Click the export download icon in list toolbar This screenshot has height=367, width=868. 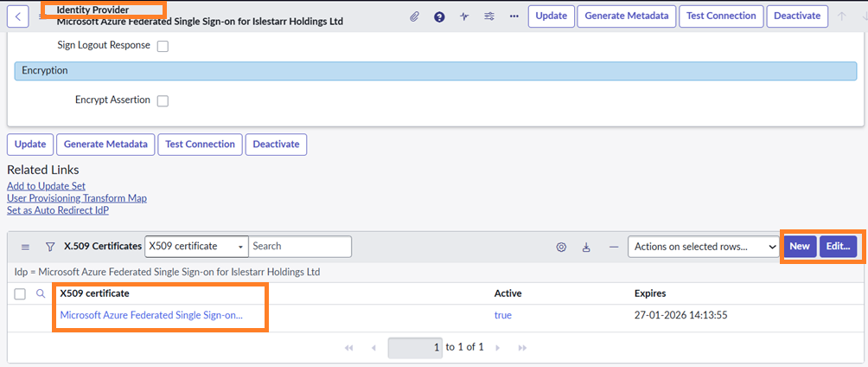tap(586, 247)
